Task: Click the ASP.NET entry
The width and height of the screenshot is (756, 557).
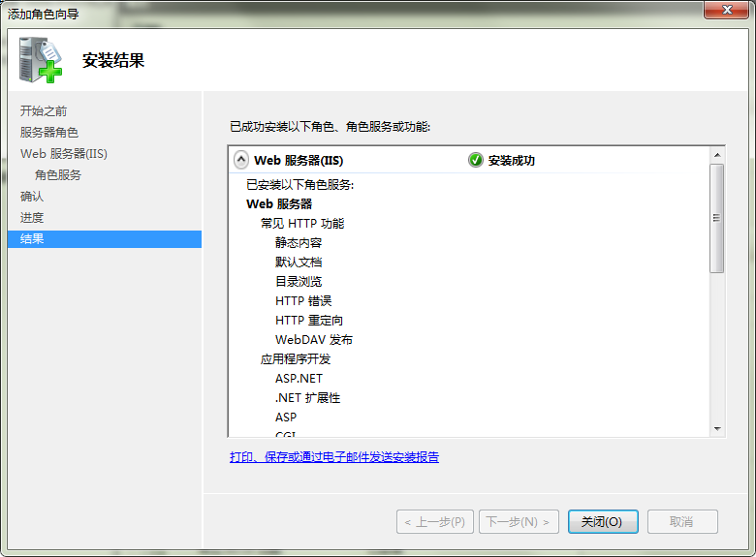Action: pyautogui.click(x=299, y=379)
